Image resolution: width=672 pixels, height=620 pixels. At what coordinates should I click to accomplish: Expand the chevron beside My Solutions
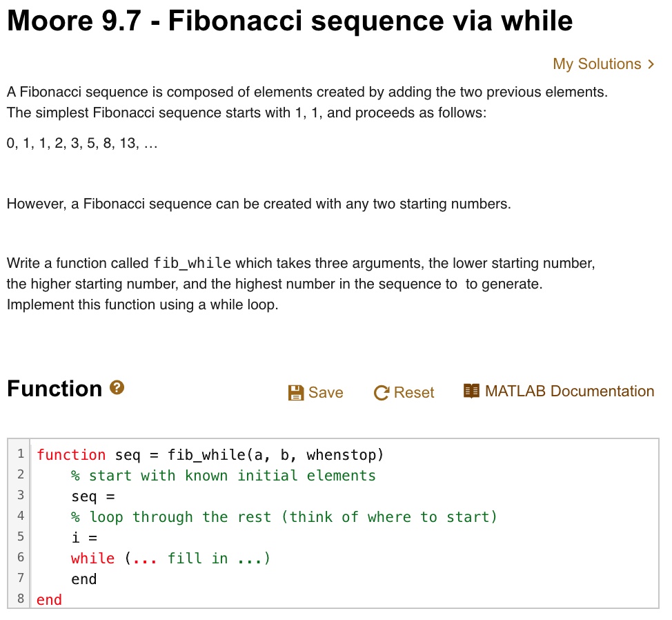(651, 64)
